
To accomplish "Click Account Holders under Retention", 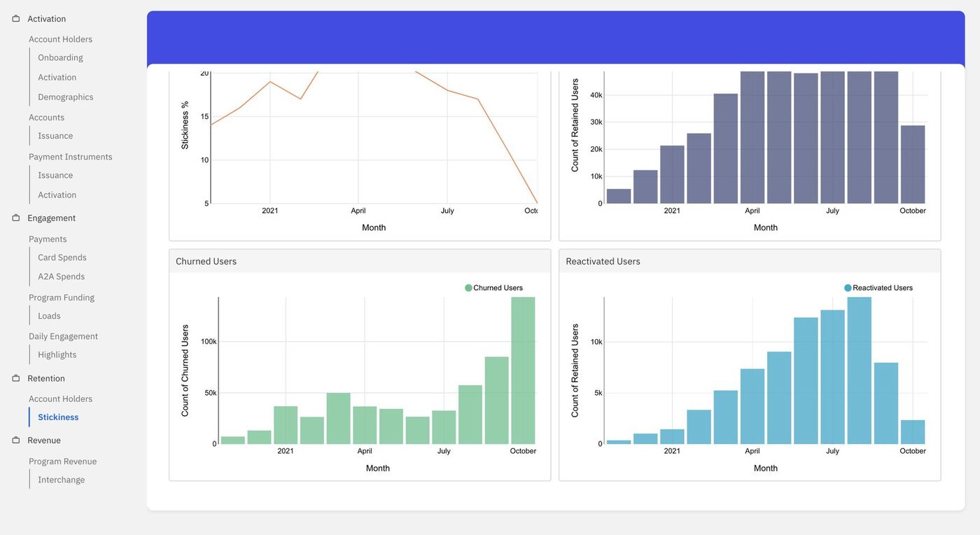I will (60, 398).
